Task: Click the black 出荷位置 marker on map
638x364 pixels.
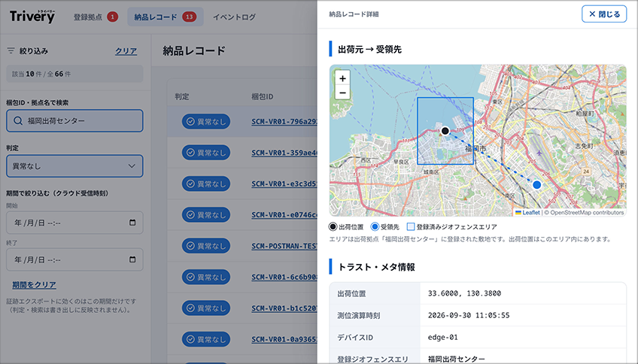Action: (x=445, y=131)
